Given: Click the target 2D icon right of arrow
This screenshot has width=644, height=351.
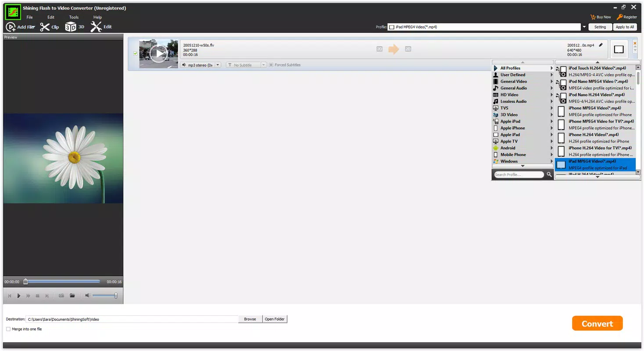Looking at the screenshot, I should (x=408, y=49).
